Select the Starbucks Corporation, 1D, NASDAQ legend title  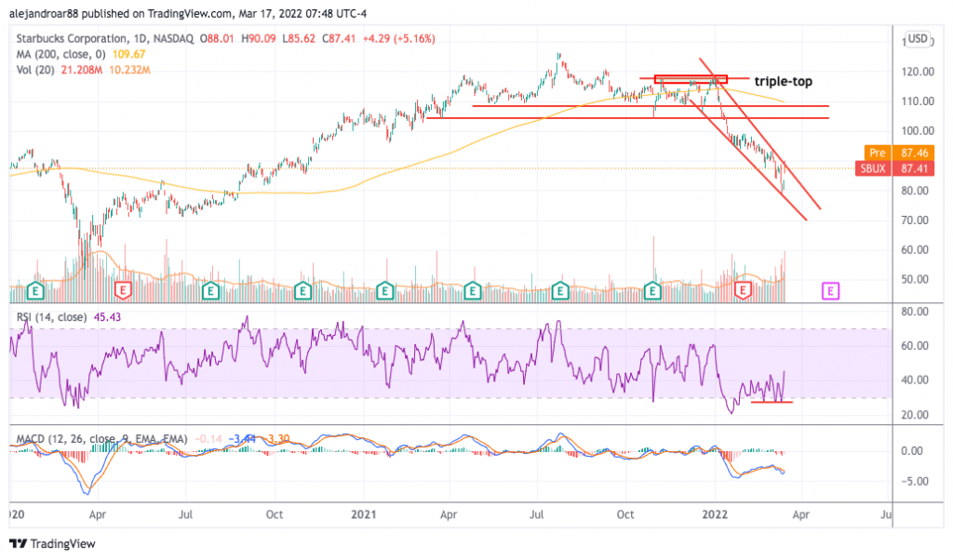(x=104, y=38)
